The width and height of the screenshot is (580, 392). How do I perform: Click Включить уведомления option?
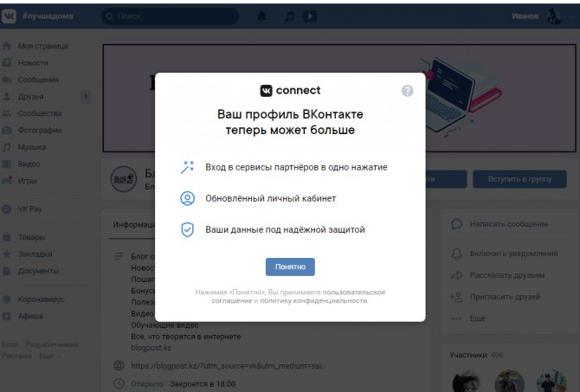(x=513, y=254)
